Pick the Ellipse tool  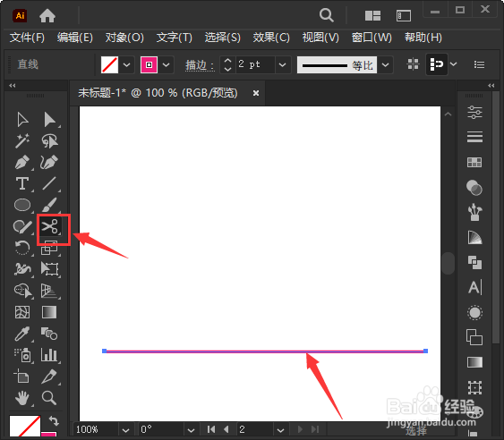tap(22, 205)
